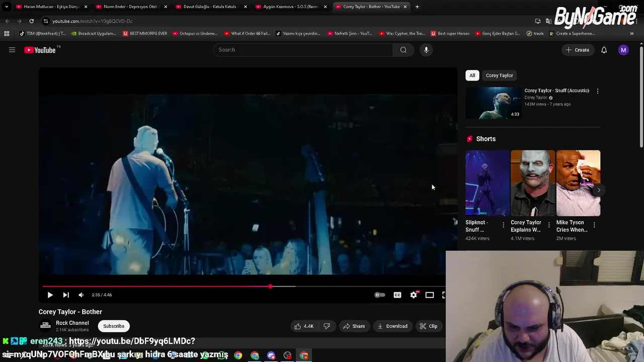Screen dimensions: 644x362
Task: Open menu for Corey Taylor Explains short
Action: [549, 225]
